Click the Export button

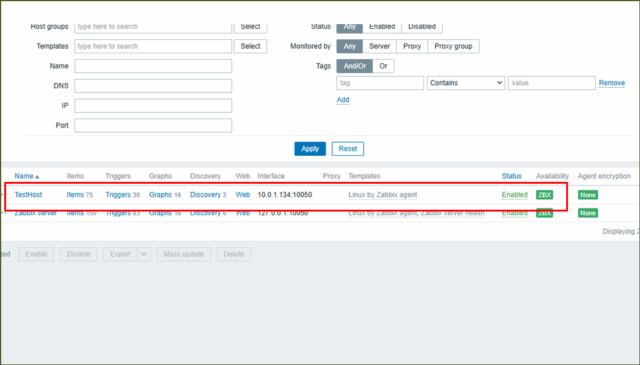[120, 254]
